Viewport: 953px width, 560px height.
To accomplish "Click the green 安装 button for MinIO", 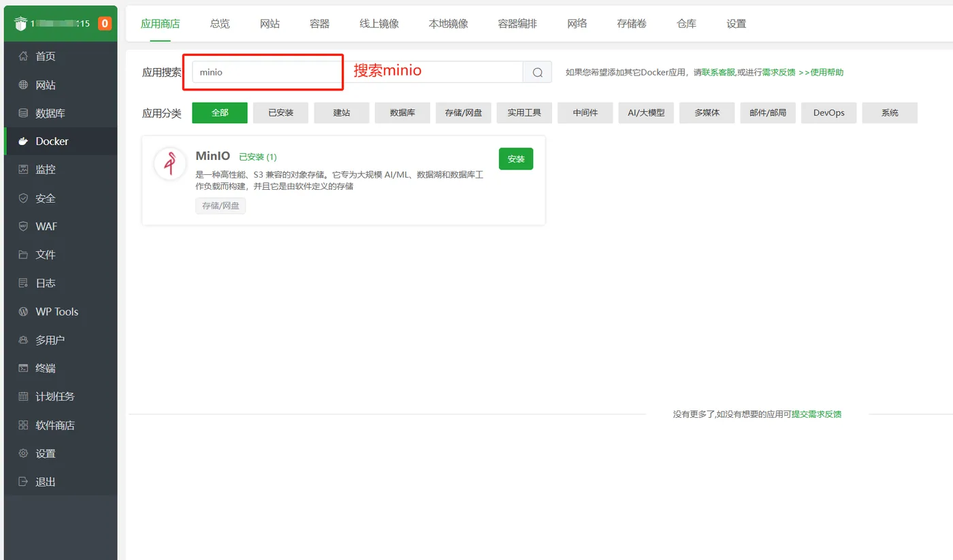I will point(516,159).
